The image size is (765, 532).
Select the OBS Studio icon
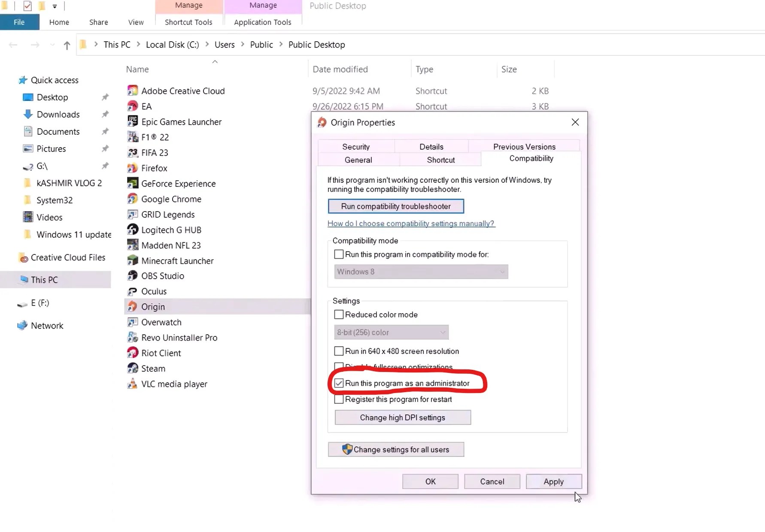tap(133, 275)
